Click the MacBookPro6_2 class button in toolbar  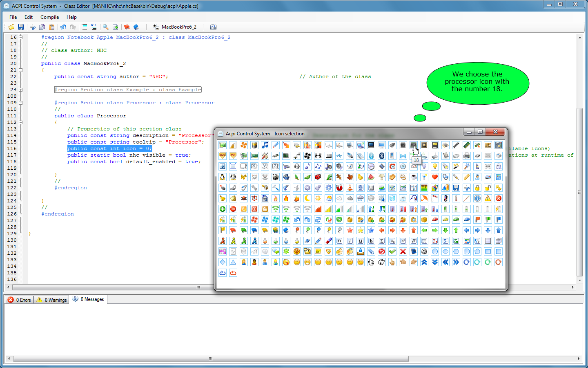(x=175, y=27)
